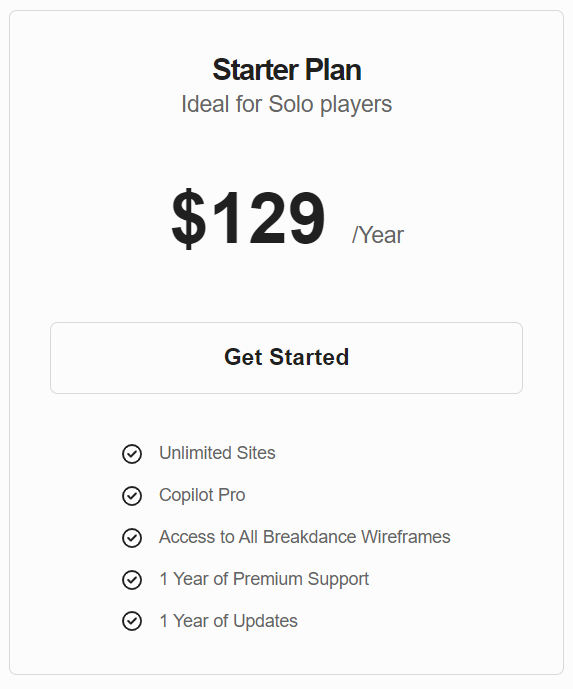The width and height of the screenshot is (573, 689).
Task: Select the Unlimited Sites feature text
Action: point(217,453)
